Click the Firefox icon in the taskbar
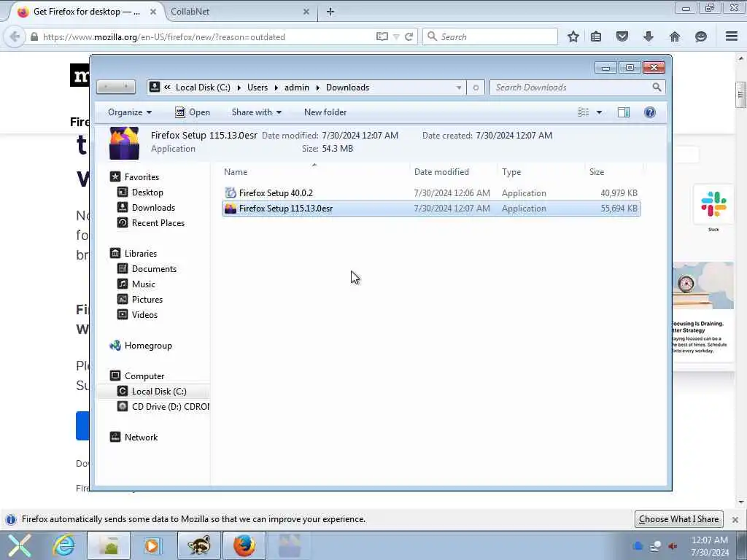 (244, 545)
